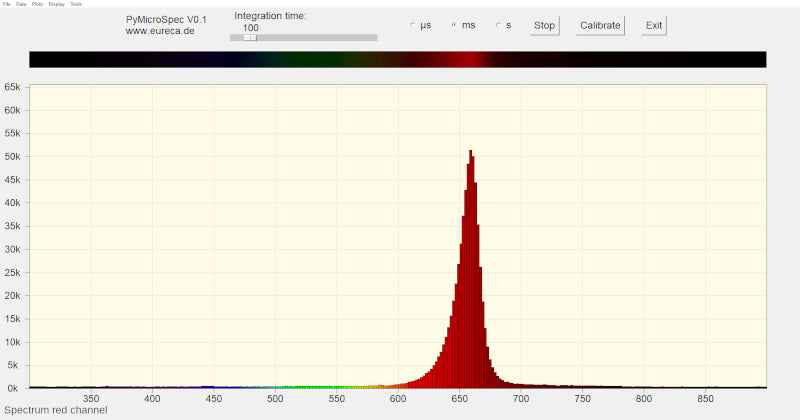
Task: Click the Calibrate button
Action: pyautogui.click(x=600, y=25)
